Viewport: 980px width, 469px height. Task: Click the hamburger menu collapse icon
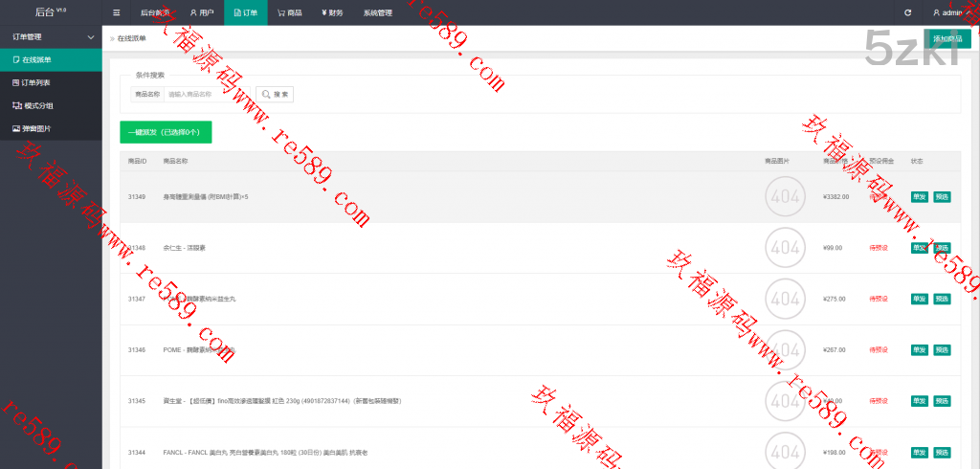[x=116, y=12]
